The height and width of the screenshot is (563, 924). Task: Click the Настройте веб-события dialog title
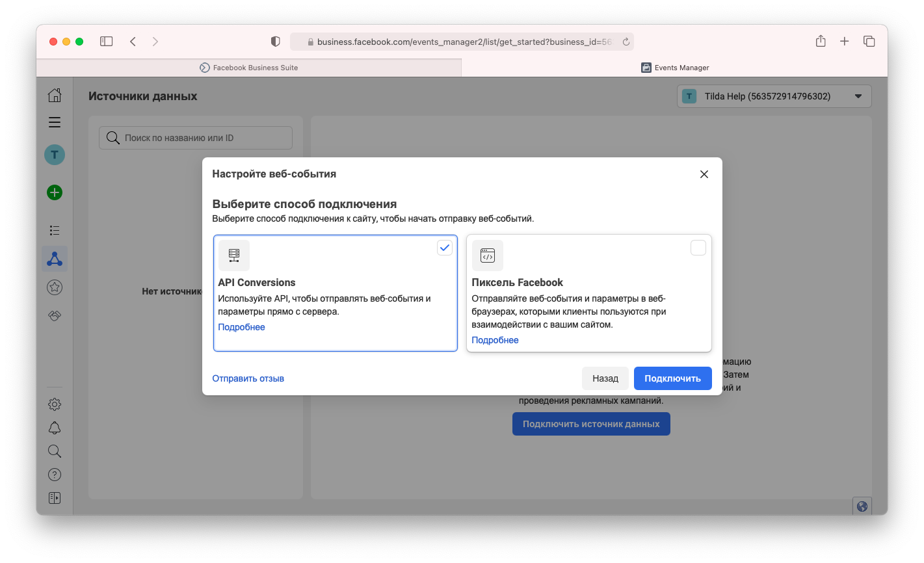pyautogui.click(x=274, y=174)
